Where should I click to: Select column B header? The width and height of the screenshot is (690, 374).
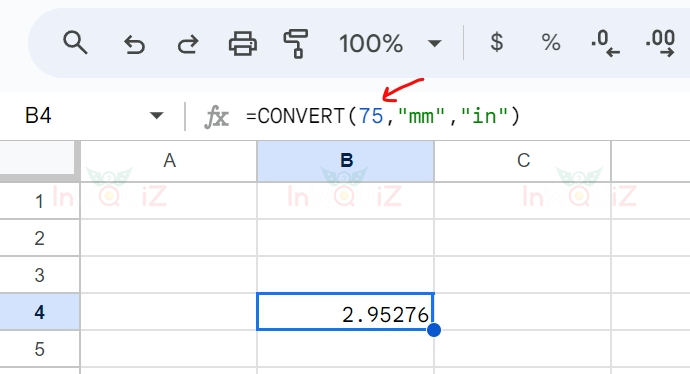(345, 161)
